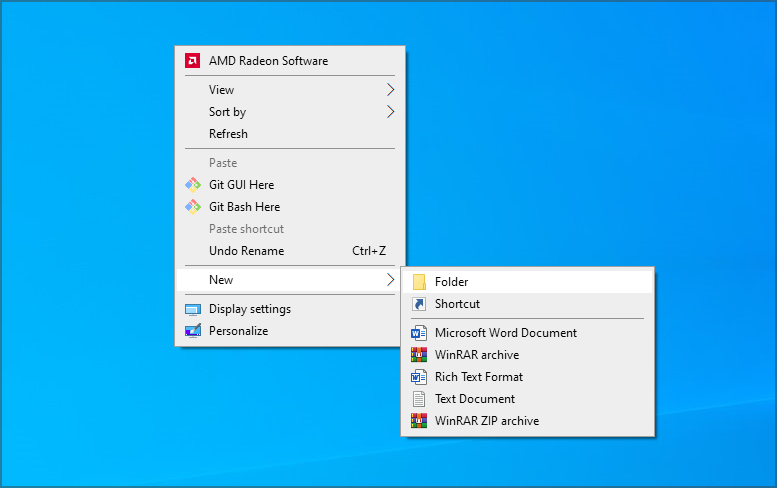Choose Undo Rename

tap(290, 251)
